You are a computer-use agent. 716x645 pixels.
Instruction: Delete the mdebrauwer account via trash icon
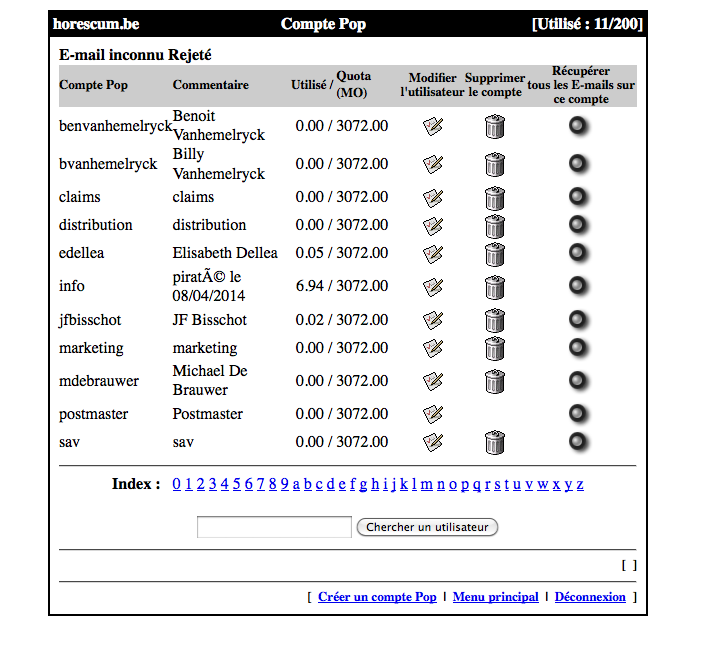495,381
